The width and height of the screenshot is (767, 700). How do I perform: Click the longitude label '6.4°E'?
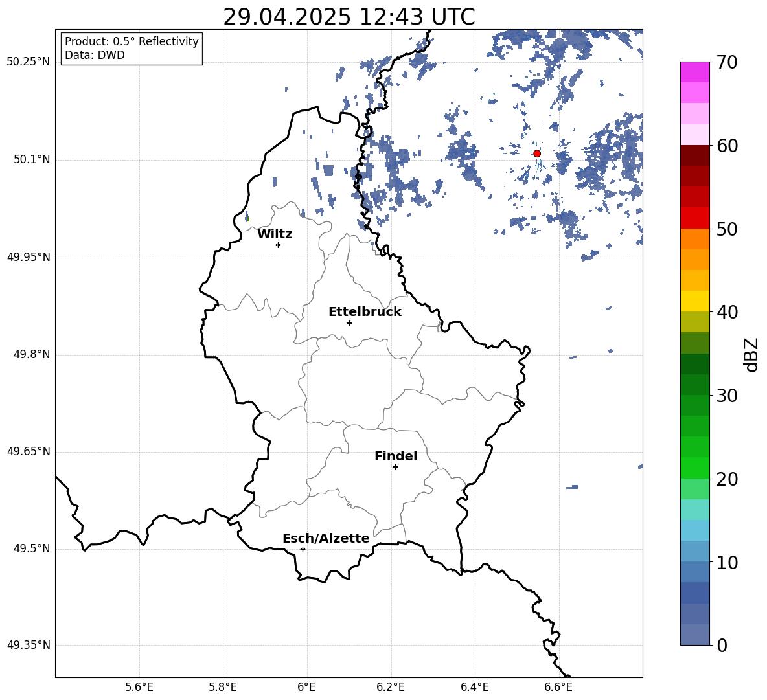point(475,687)
